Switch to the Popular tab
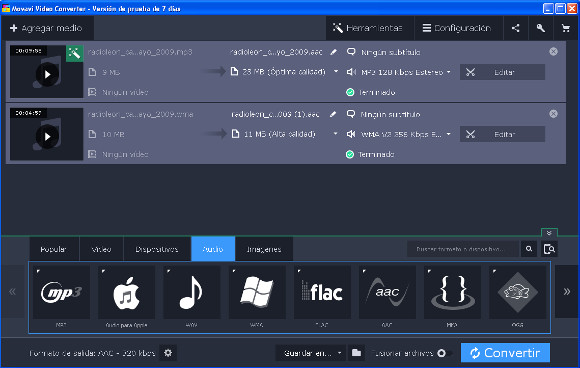This screenshot has width=580, height=368. coord(54,249)
